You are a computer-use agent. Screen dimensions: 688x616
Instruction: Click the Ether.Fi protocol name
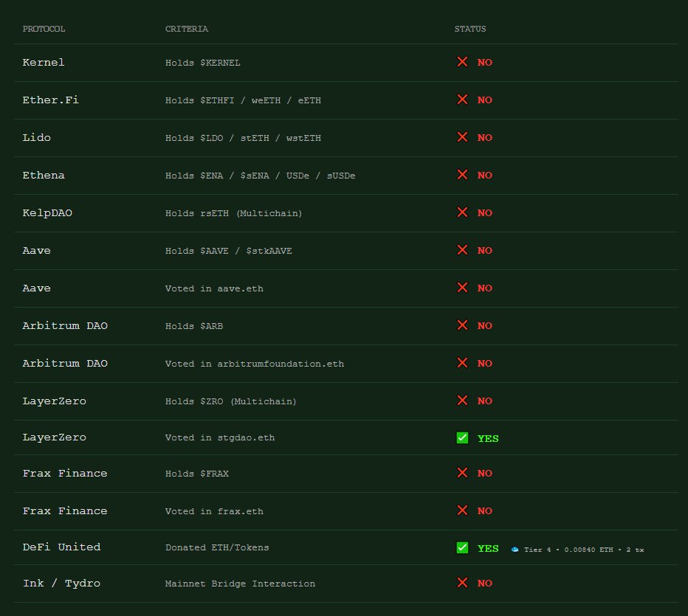[50, 100]
